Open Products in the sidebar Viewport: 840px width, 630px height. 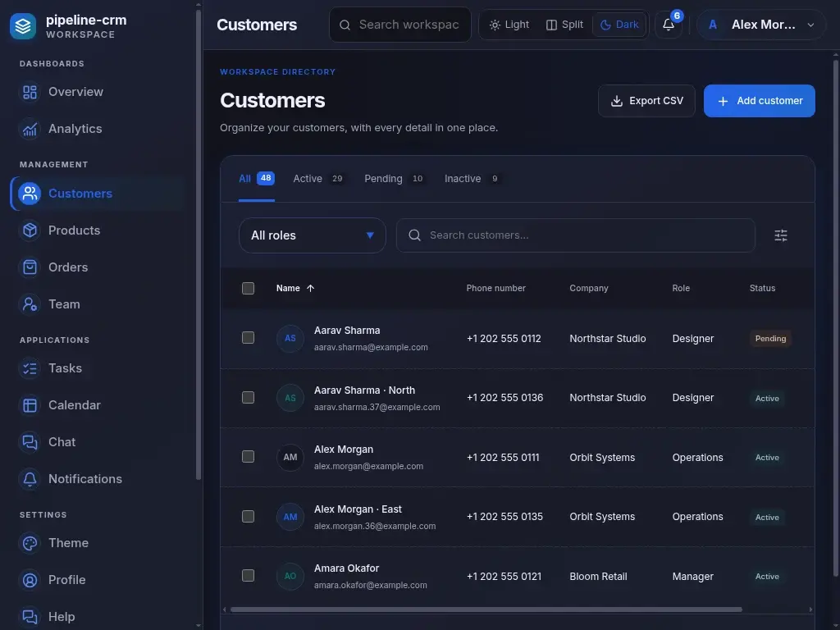(x=98, y=231)
